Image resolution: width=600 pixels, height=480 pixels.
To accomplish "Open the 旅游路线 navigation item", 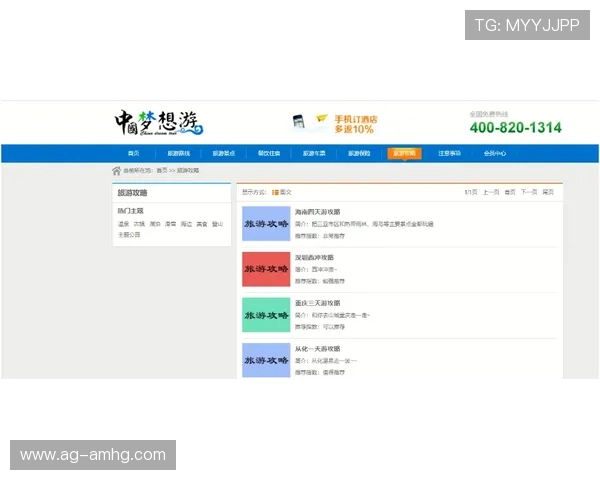I will point(179,153).
